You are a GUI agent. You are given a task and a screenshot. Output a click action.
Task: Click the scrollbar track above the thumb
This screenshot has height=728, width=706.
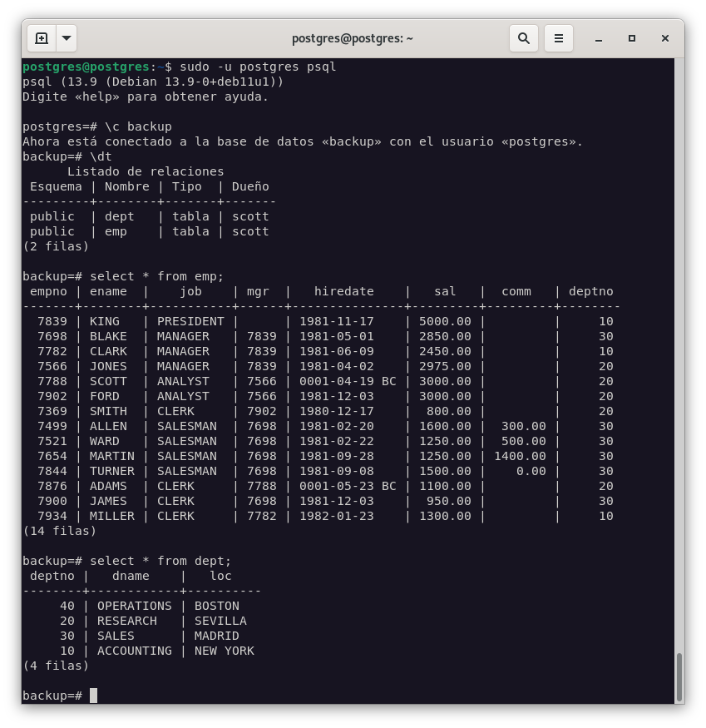[679, 333]
